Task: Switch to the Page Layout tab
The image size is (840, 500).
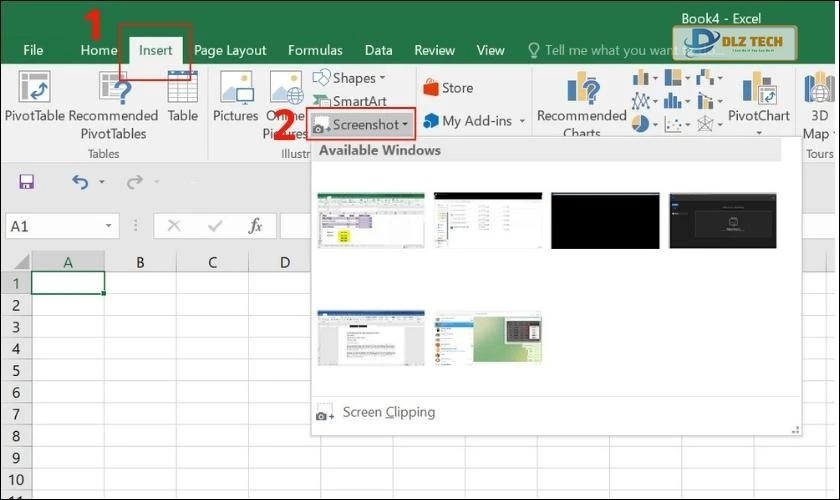Action: pyautogui.click(x=230, y=50)
